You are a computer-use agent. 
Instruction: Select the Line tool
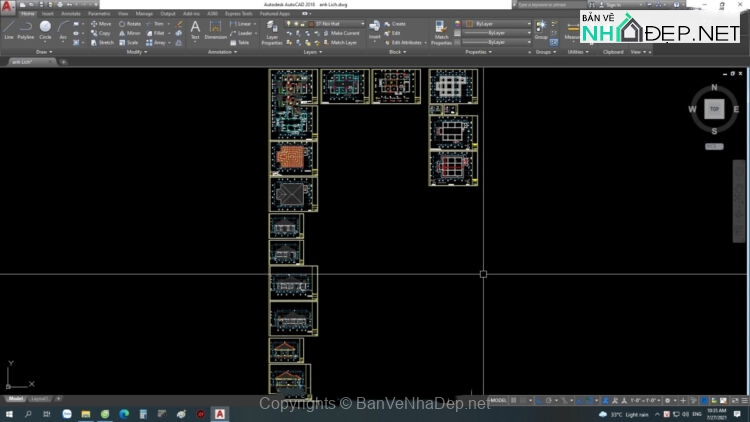[9, 28]
